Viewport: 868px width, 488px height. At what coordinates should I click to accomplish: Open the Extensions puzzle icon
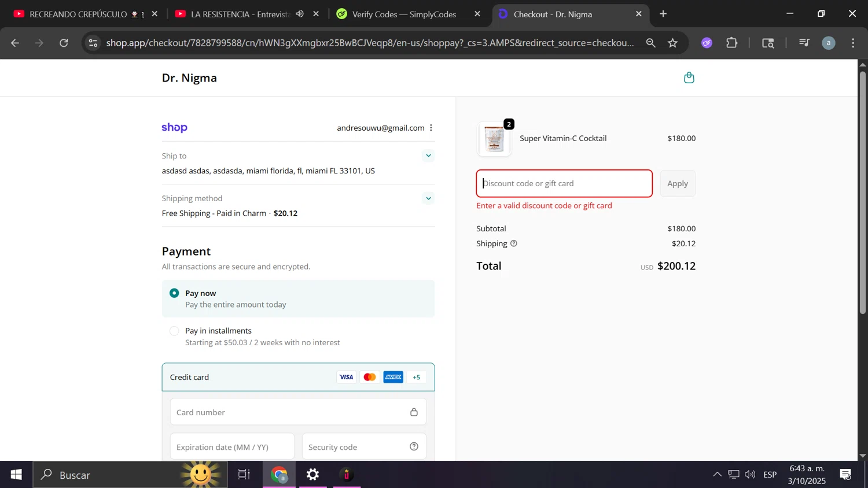tap(732, 43)
